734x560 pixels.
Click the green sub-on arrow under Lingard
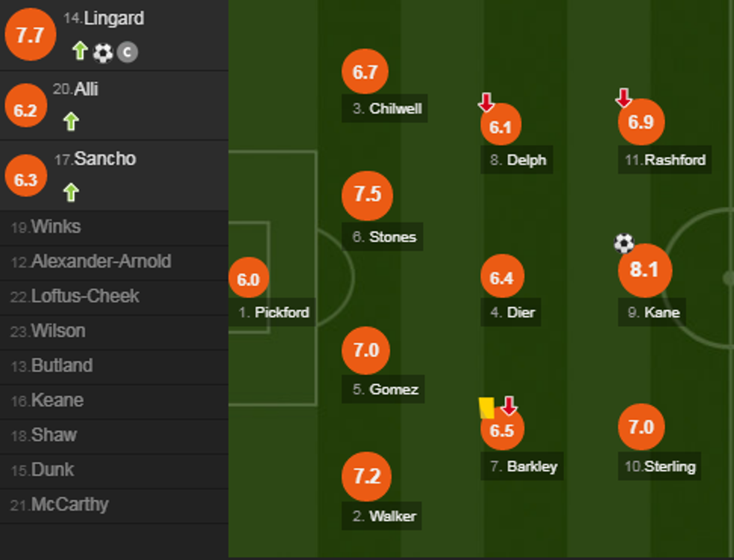click(x=80, y=51)
